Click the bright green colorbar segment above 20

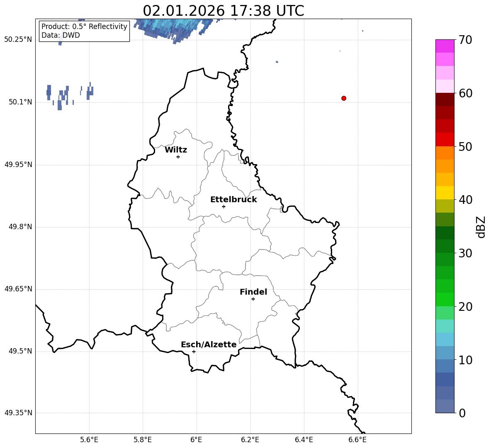pos(445,300)
